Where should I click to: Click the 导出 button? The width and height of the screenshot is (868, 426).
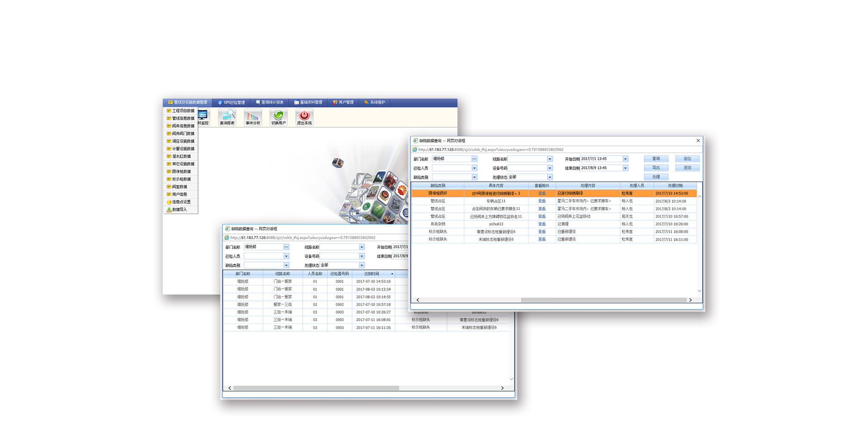tap(656, 168)
